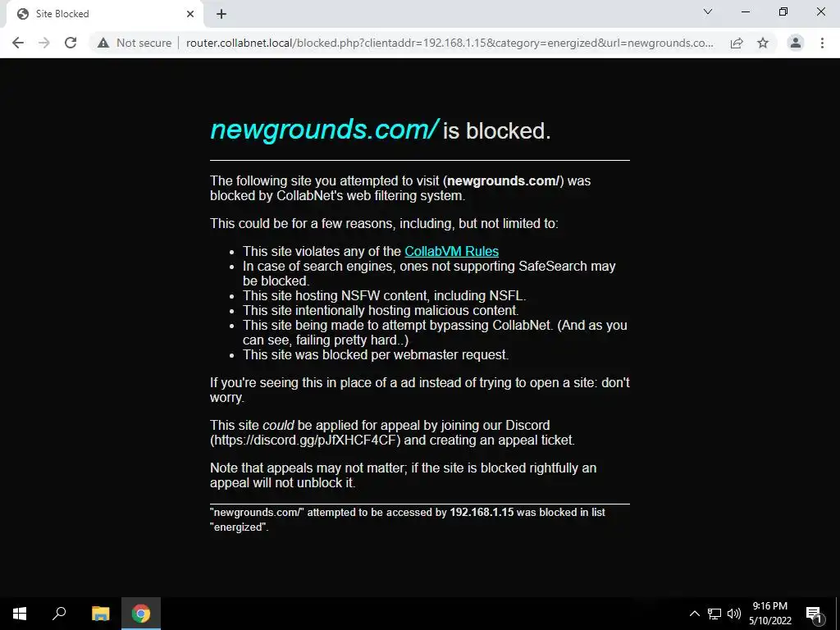The height and width of the screenshot is (630, 840).
Task: Click the "is blocked." heading text
Action: click(496, 130)
